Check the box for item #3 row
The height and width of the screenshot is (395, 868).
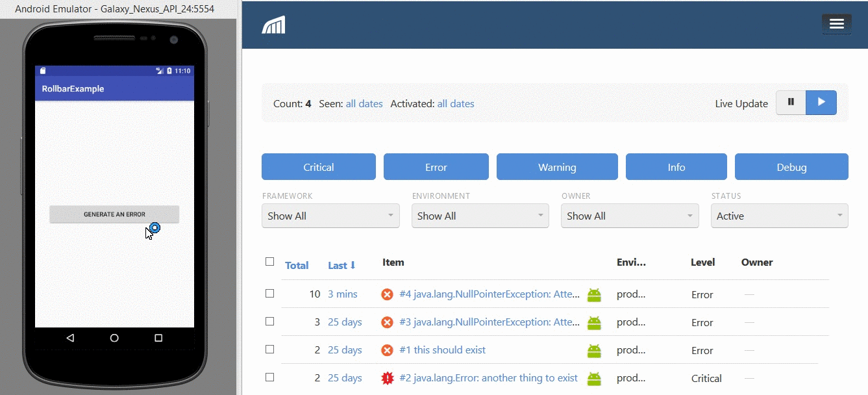(269, 321)
